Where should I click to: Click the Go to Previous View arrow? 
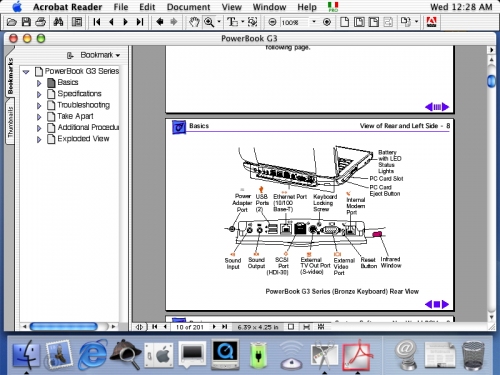coord(160,22)
